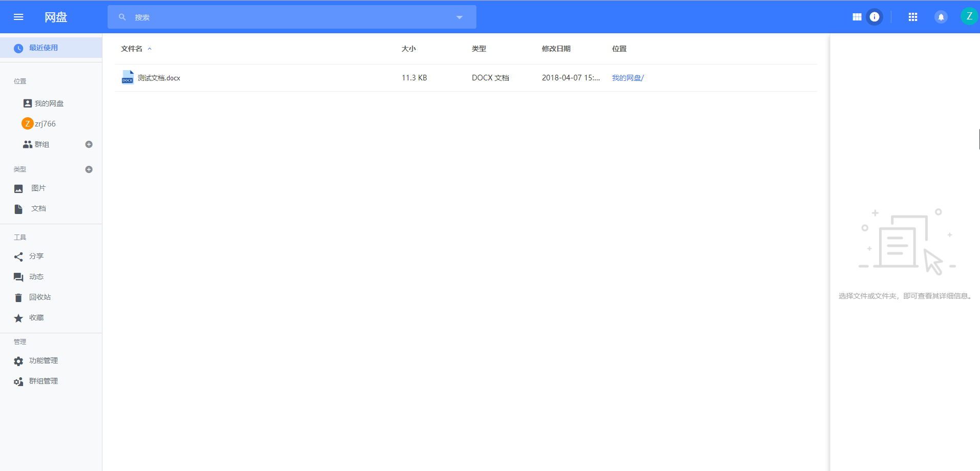This screenshot has width=980, height=471.
Task: Select the 测试文档.docx file
Action: click(x=159, y=78)
